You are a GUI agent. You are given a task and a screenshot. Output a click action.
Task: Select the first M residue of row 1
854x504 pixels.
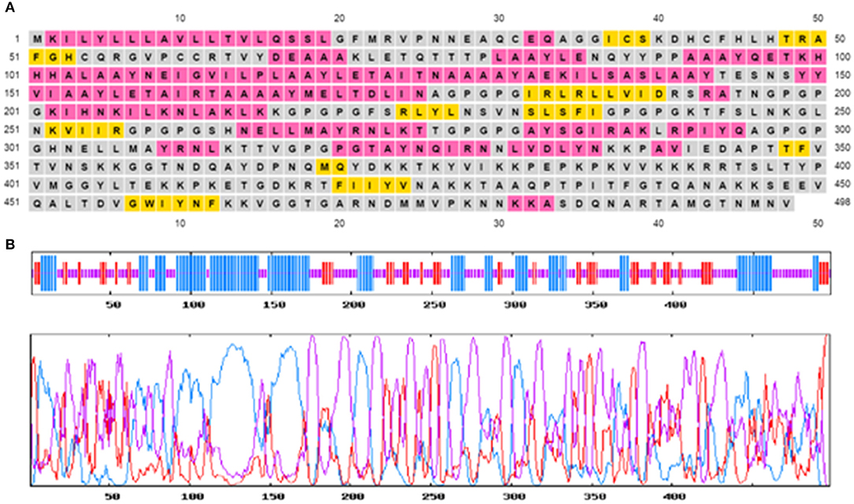(x=36, y=39)
